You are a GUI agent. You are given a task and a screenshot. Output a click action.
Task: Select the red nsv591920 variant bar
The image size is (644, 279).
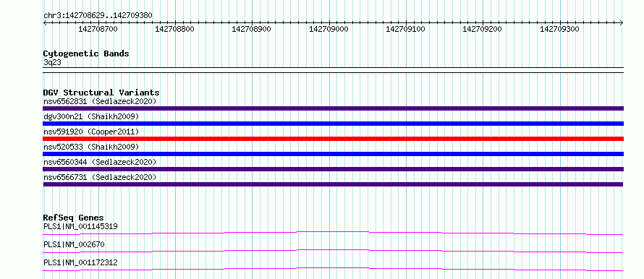coord(334,139)
